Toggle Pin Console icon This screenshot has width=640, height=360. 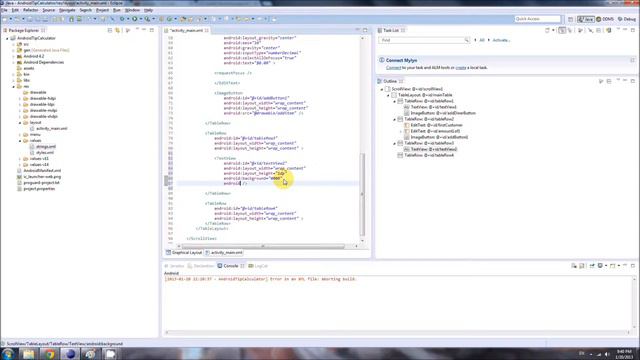coord(592,266)
